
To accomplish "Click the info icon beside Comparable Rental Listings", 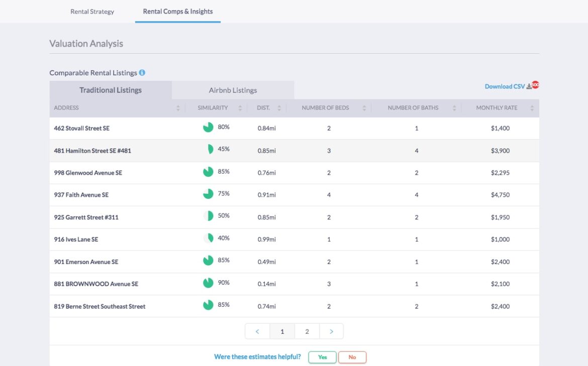I will [x=142, y=72].
